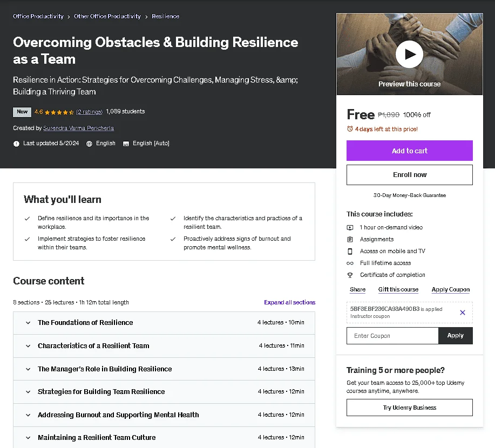Screen dimensions: 495x448
Task: Remove the applied instructor coupon
Action: click(x=463, y=313)
